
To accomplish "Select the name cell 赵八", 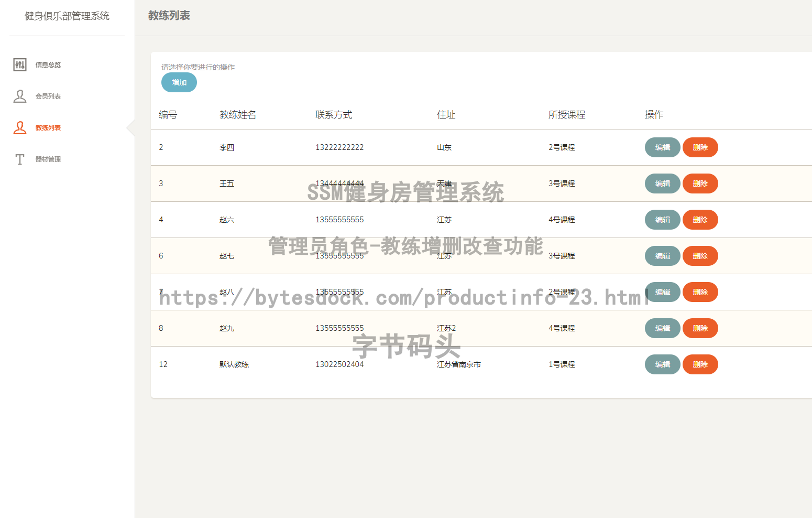I will (227, 293).
